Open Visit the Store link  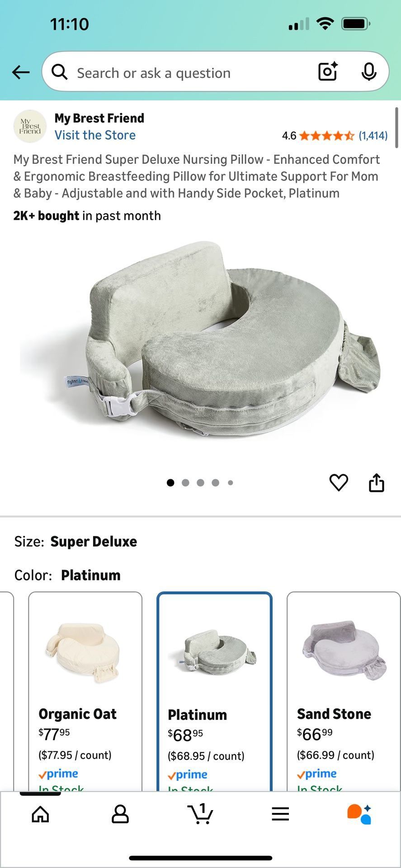click(x=95, y=135)
